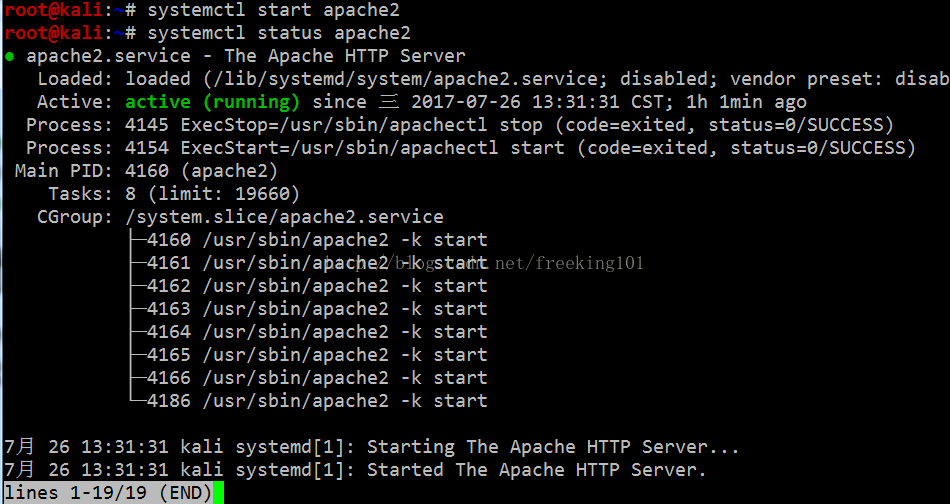This screenshot has height=504, width=950.
Task: Click 'status=0/SUCCESS' in the ExecStop line
Action: (796, 125)
